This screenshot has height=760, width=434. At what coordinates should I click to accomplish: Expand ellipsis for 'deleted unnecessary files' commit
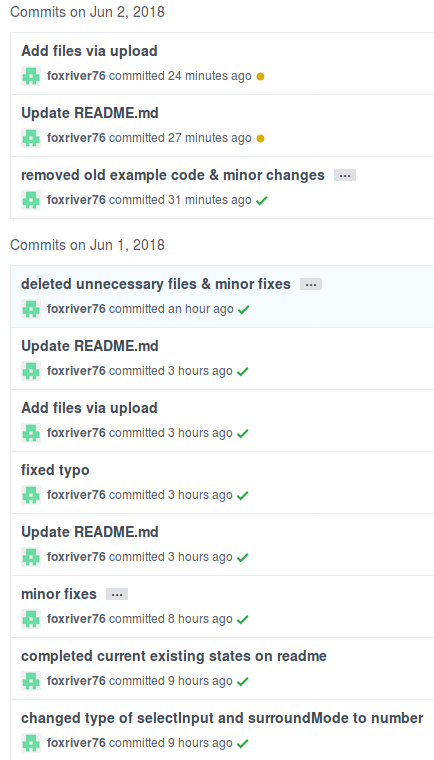tap(311, 285)
